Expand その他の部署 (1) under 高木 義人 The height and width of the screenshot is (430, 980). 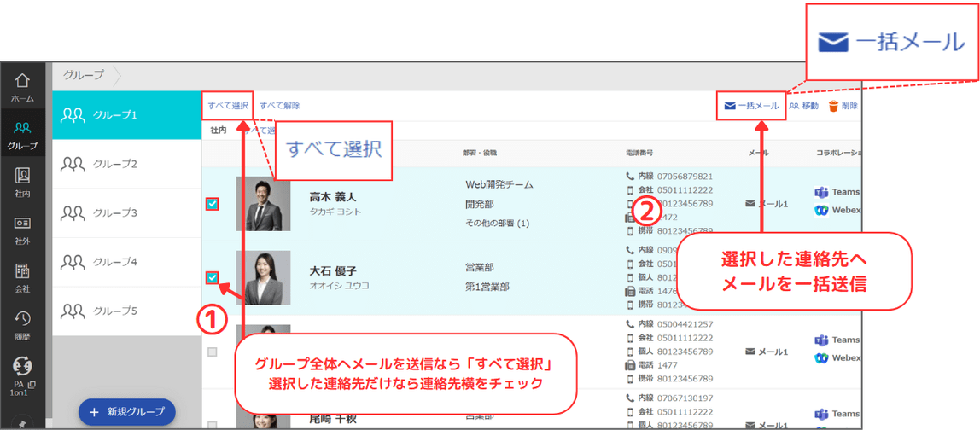tap(497, 223)
